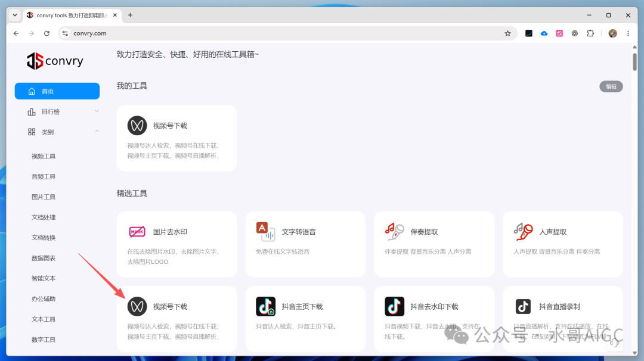Click 抖音主页下载 title link
The image size is (644, 361).
pos(302,306)
